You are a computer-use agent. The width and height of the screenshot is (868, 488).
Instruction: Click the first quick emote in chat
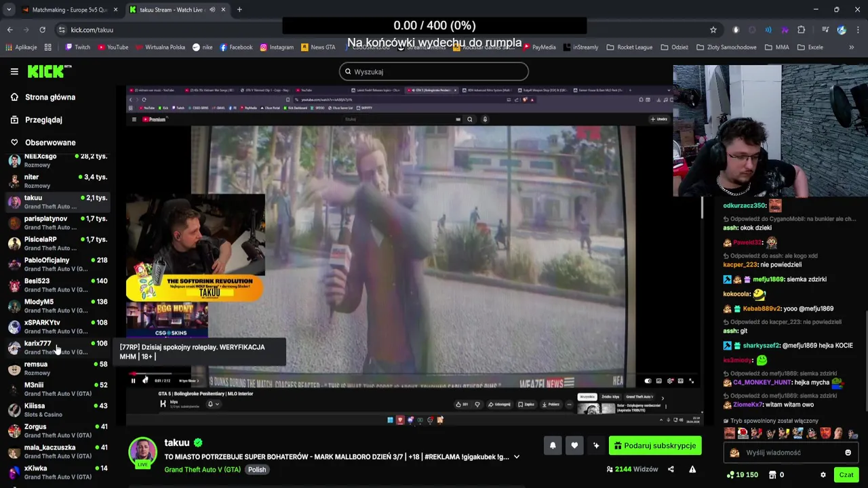pos(730,433)
